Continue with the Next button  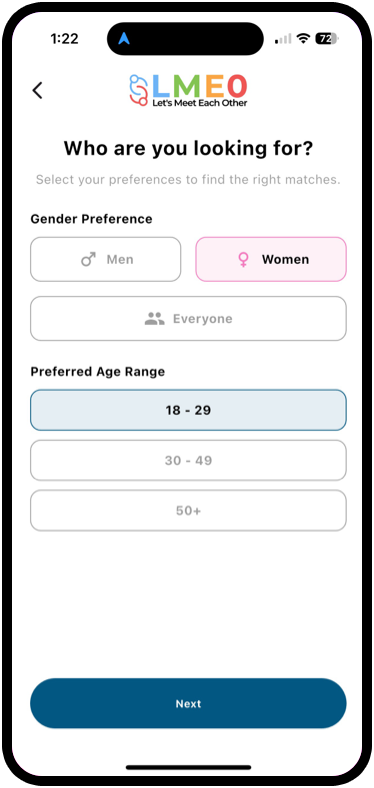[189, 704]
